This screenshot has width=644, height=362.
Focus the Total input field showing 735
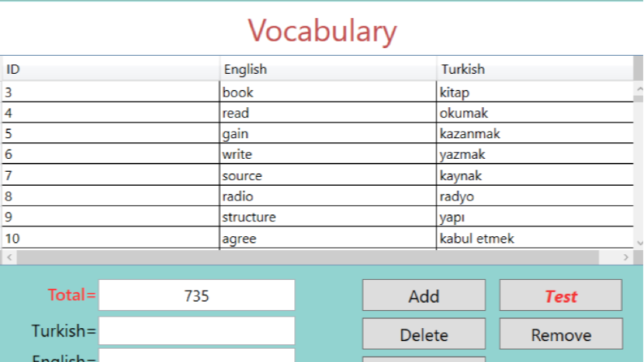[x=197, y=295]
